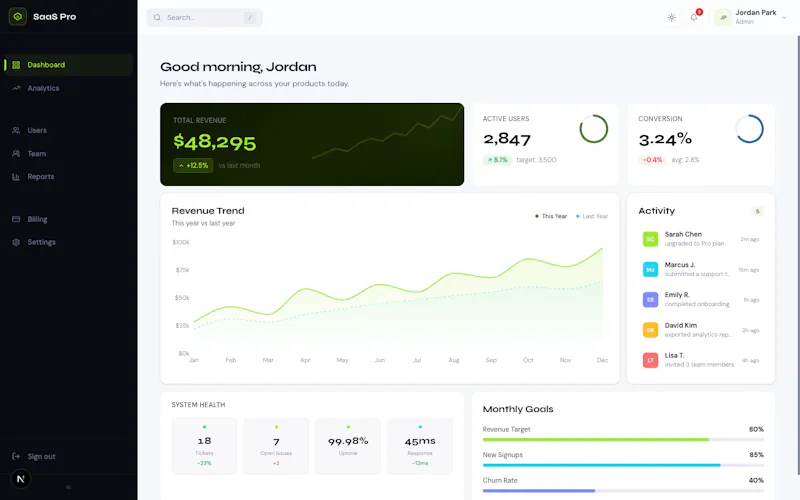Viewport: 800px width, 500px height.
Task: Click Sarah Chen's SC avatar
Action: tap(650, 239)
